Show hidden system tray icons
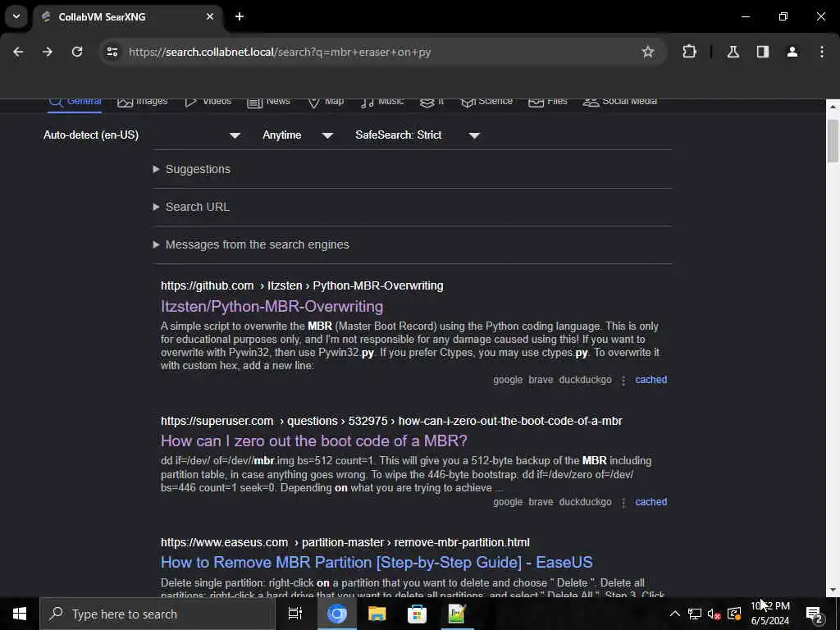The height and width of the screenshot is (630, 840). (675, 614)
